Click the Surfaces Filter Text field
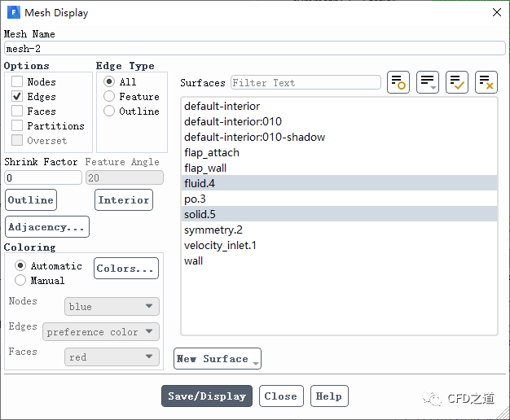510x420 pixels. click(306, 83)
